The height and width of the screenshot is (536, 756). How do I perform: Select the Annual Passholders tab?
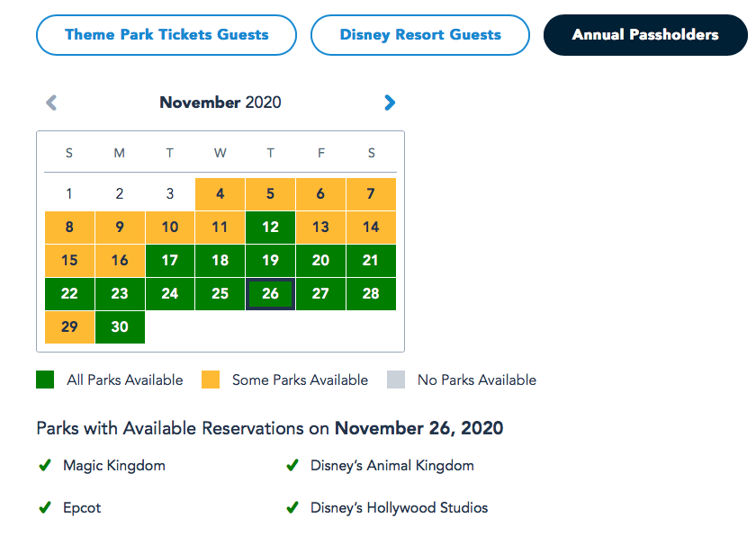tap(645, 35)
